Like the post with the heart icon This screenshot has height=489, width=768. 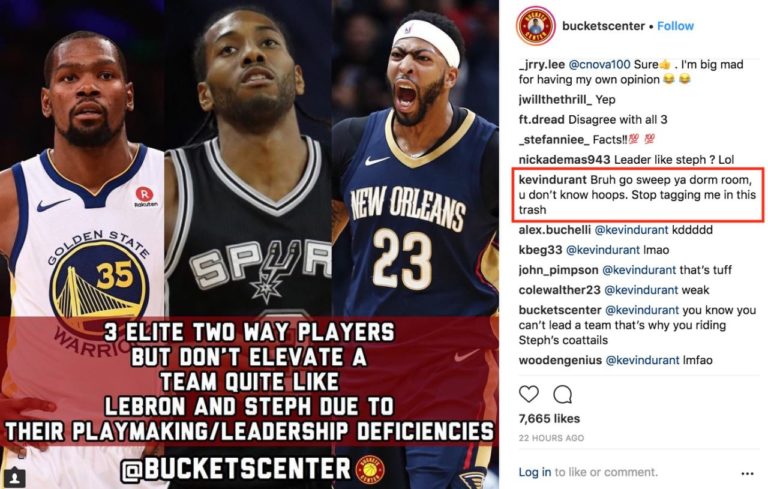click(x=528, y=394)
